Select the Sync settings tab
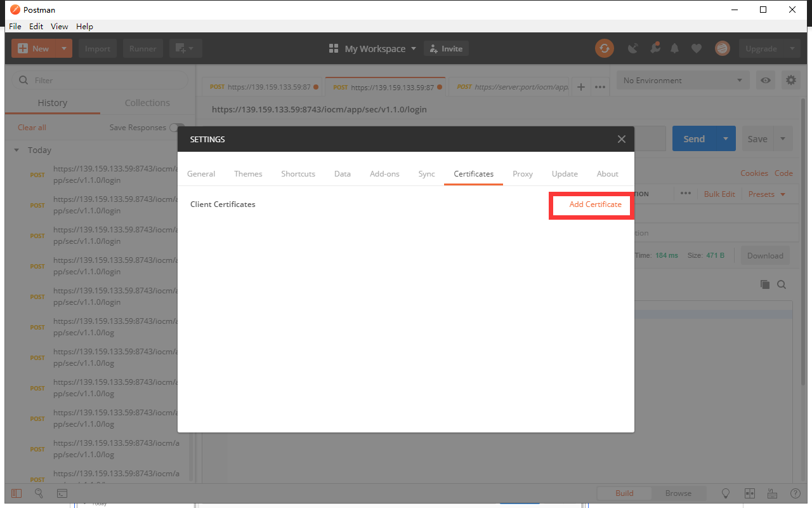 pos(427,173)
